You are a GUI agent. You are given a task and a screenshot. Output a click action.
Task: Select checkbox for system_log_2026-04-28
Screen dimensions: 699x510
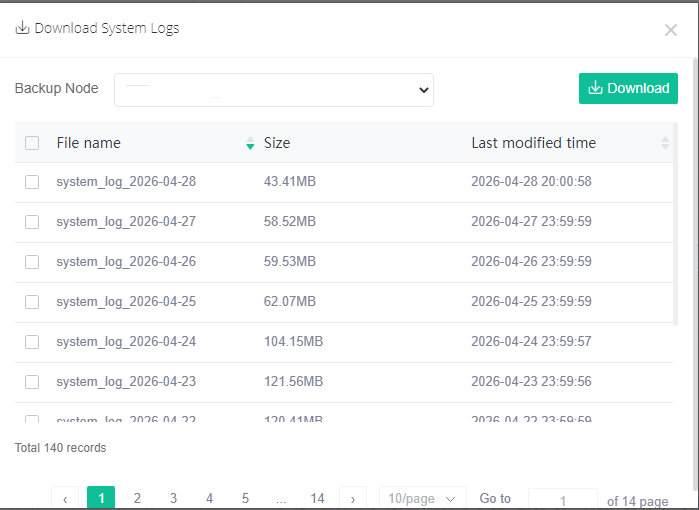pos(32,182)
